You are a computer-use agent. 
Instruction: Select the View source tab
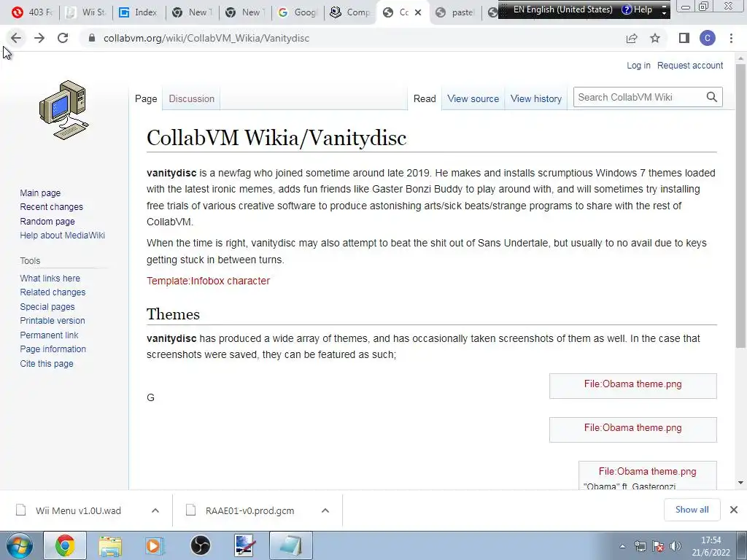(x=473, y=98)
